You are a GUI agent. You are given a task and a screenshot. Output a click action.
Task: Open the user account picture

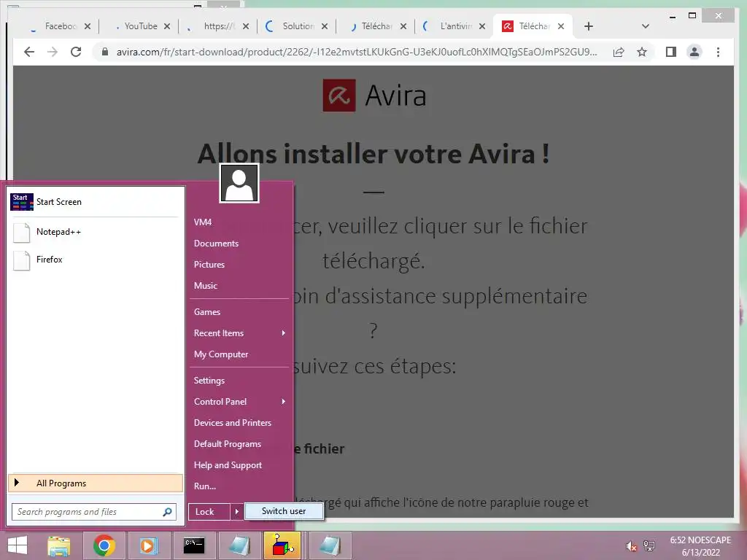click(x=239, y=183)
